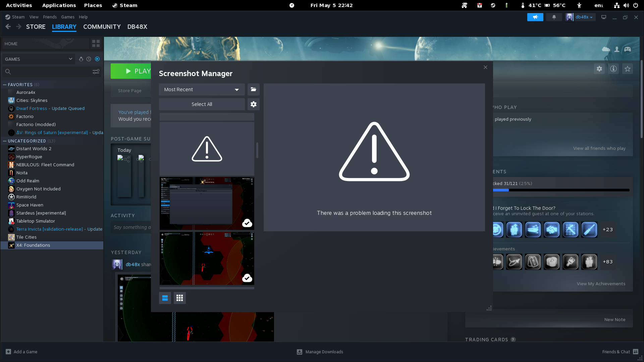Close the Screenshot Manager dialog

pos(485,67)
